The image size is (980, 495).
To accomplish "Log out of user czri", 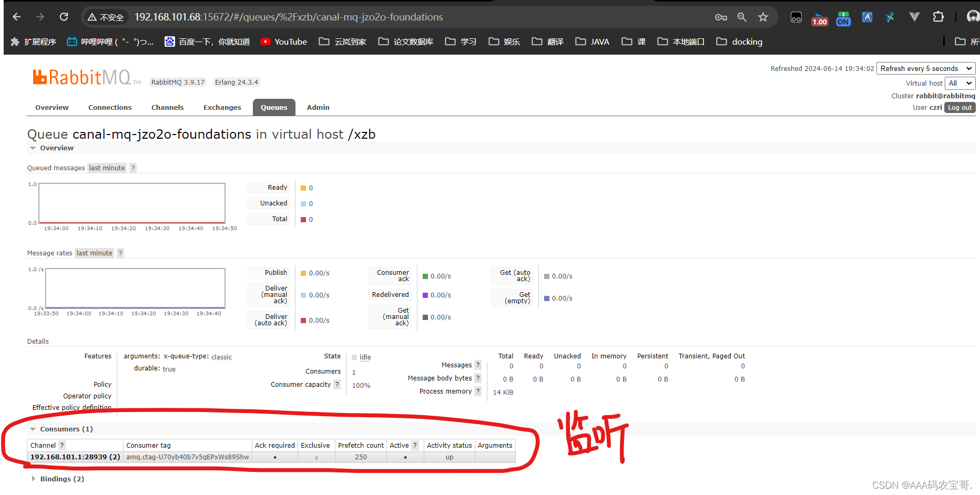I will click(x=959, y=108).
